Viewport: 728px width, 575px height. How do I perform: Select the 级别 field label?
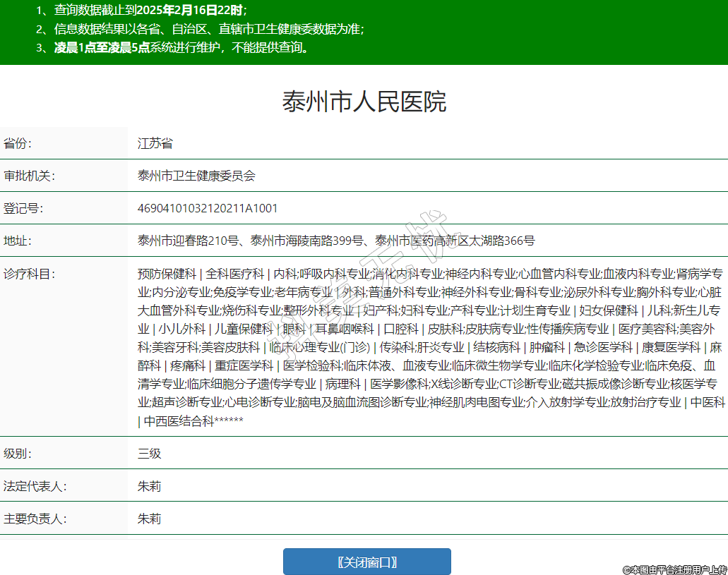click(x=18, y=453)
